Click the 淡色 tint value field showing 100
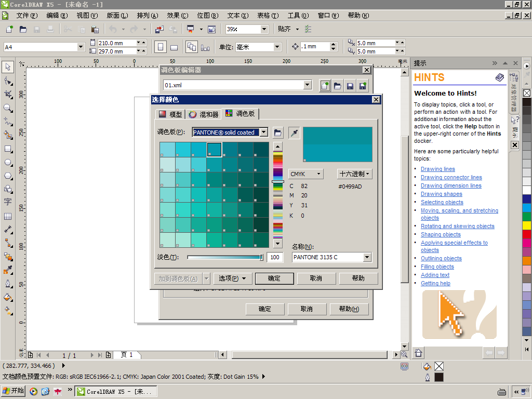Screen dimensions: 532x399 (x=275, y=258)
